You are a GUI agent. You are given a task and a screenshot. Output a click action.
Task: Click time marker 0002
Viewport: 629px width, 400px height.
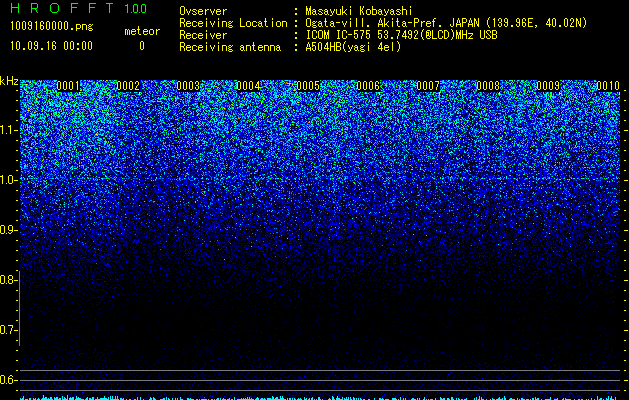pyautogui.click(x=128, y=86)
